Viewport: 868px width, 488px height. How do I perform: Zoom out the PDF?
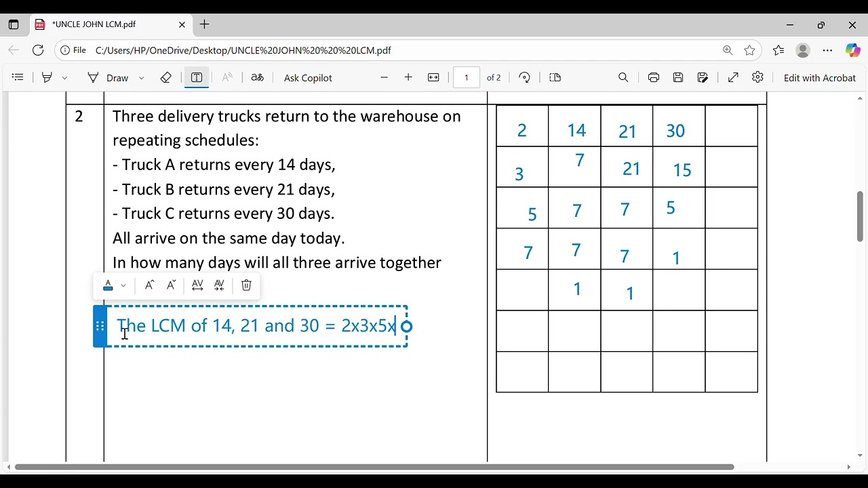pos(384,78)
